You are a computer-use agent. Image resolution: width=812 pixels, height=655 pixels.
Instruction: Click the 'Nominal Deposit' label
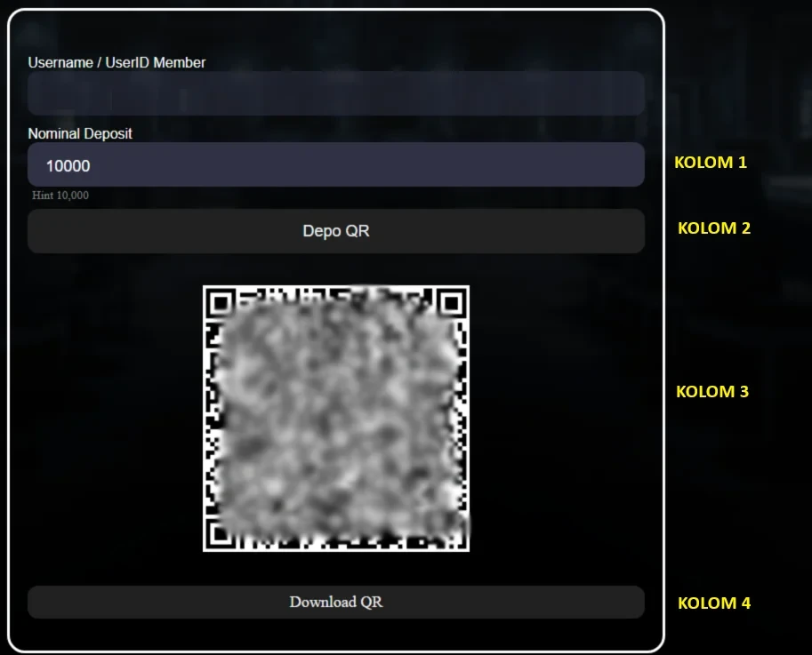[80, 133]
